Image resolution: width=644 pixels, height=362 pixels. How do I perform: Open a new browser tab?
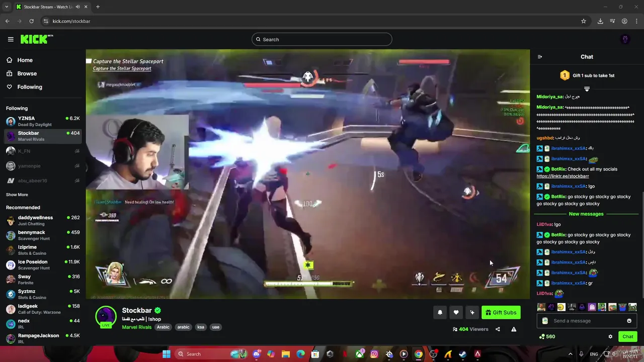(98, 7)
